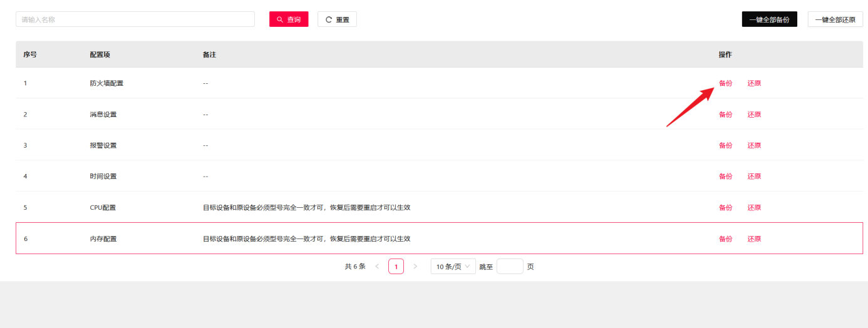Screen dimensions: 868x328
Task: Click the jump-to page number input
Action: click(x=510, y=267)
